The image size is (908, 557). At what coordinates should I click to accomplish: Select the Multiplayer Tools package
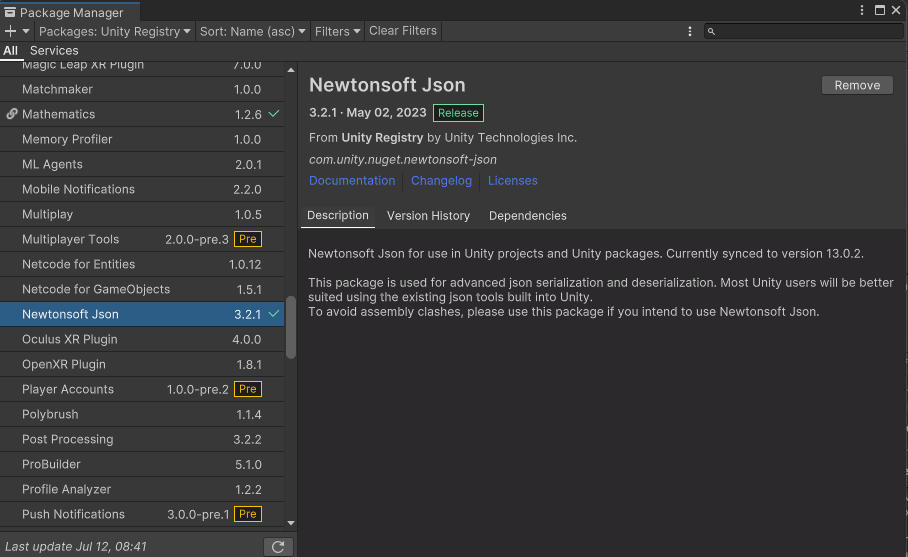tap(142, 239)
